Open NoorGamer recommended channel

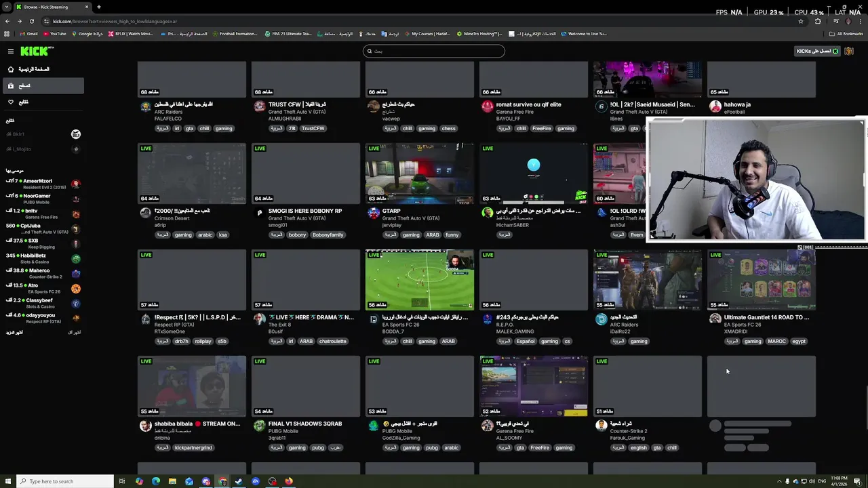coord(42,199)
